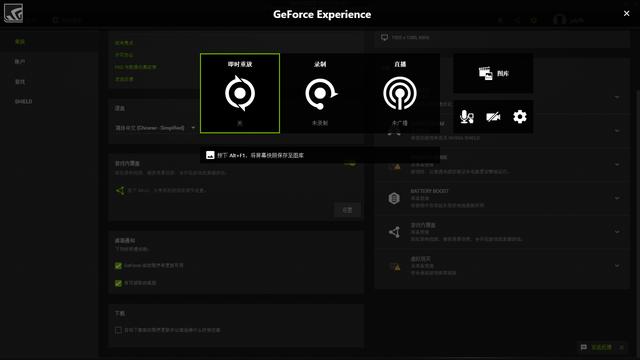Click the NVIDIA logo at top-left

pyautogui.click(x=13, y=13)
